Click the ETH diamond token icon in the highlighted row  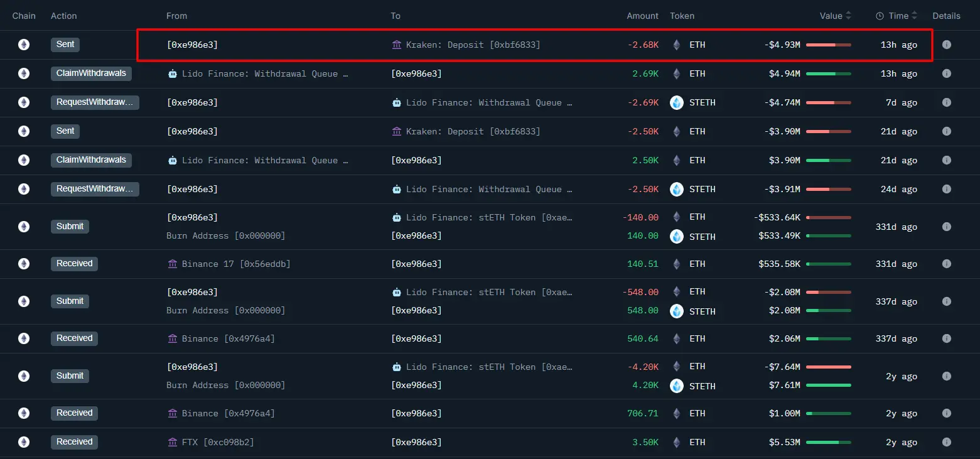[x=676, y=45]
